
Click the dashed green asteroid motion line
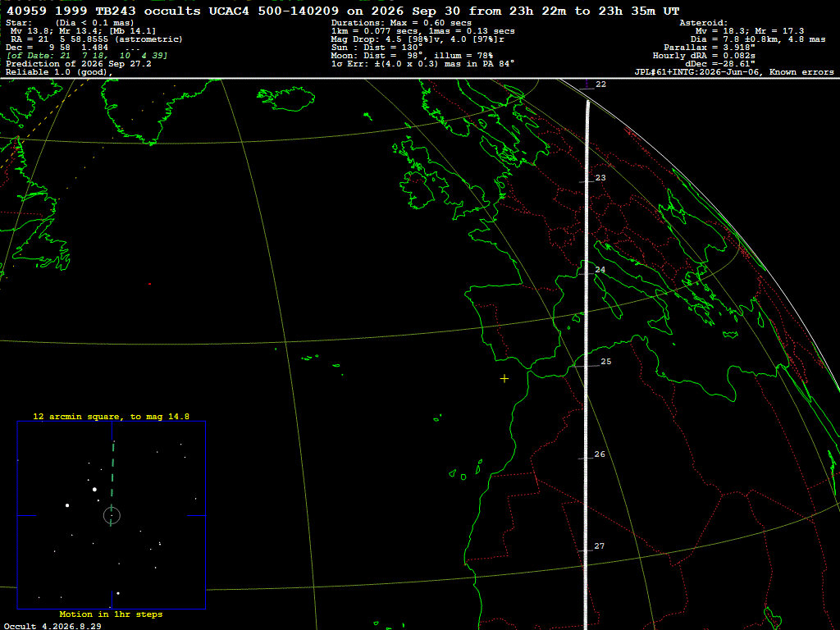coord(112,482)
